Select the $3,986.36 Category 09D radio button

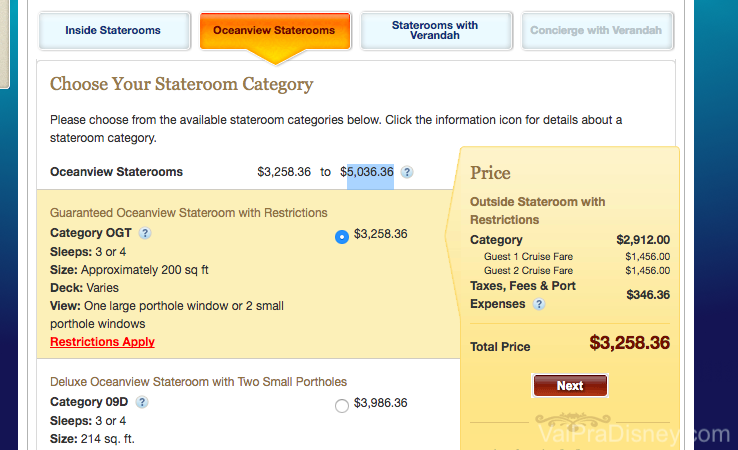342,405
